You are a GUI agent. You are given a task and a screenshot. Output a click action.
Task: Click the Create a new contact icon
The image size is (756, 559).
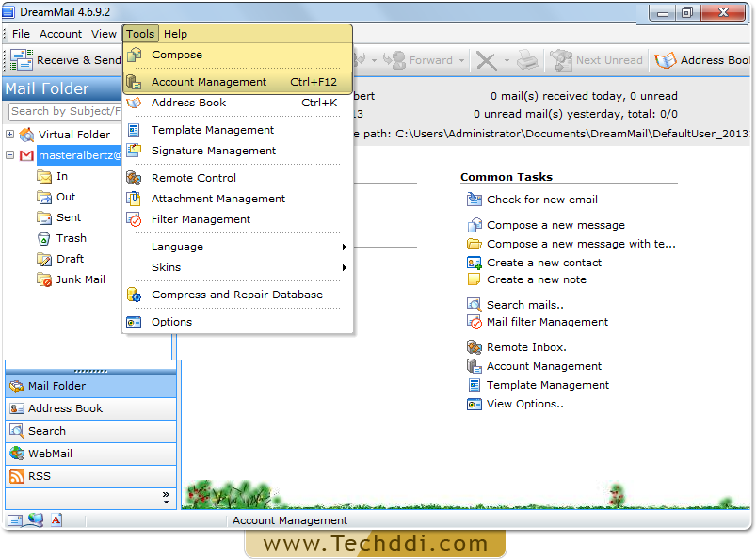pos(475,263)
